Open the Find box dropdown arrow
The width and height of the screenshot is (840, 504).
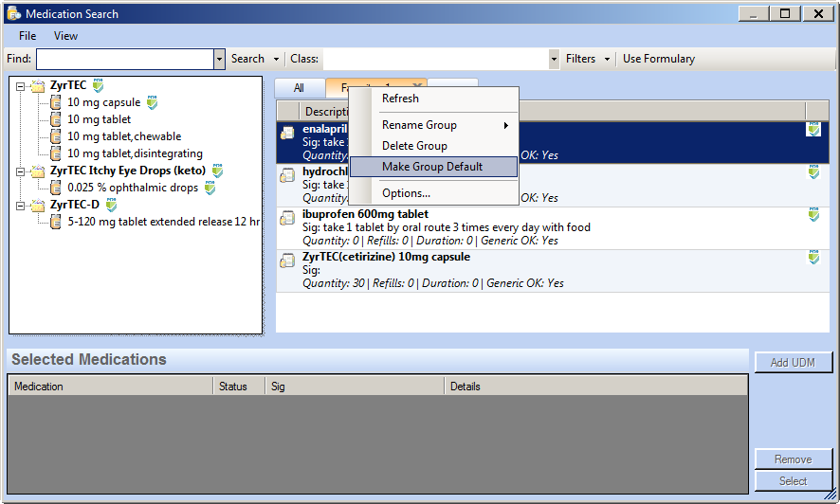click(219, 59)
